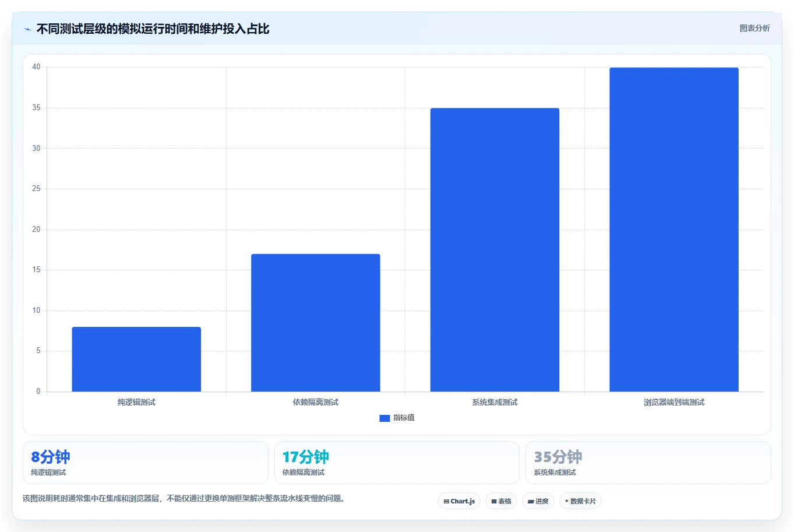Click the 纯逻辑测试 bar in the chart
794x532 pixels.
point(136,360)
